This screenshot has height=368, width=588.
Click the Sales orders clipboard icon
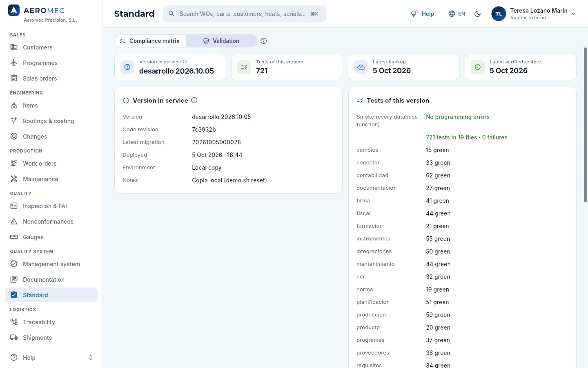14,79
